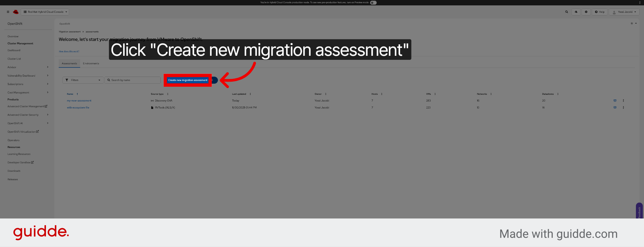Image resolution: width=644 pixels, height=247 pixels.
Task: Open Dashboard in the sidebar
Action: point(14,50)
